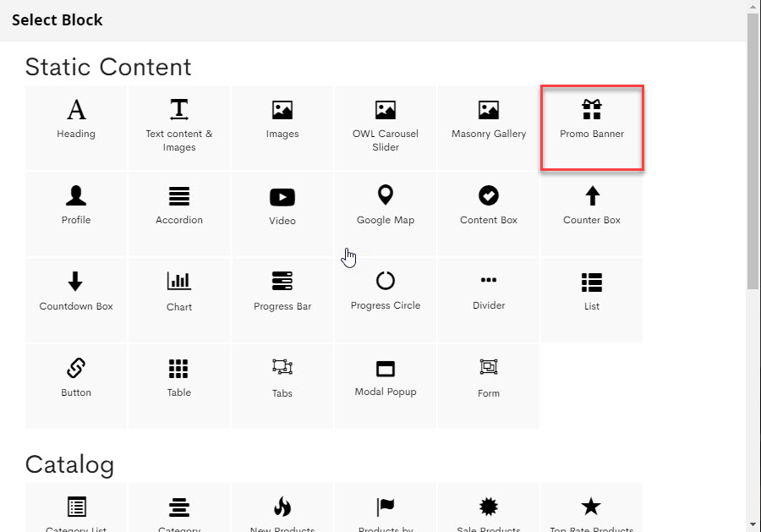Choose the flag icon Products by block
Viewport: 761px width, 532px height.
(386, 507)
